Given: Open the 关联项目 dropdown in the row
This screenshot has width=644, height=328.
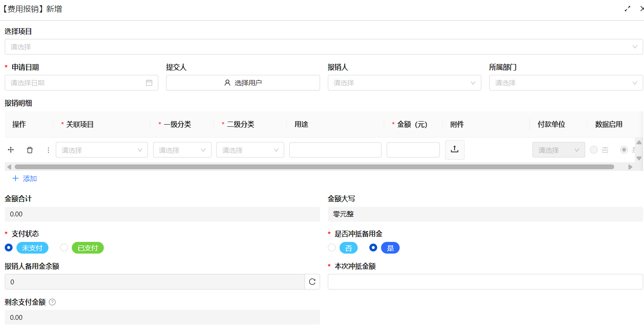Looking at the screenshot, I should (x=102, y=150).
